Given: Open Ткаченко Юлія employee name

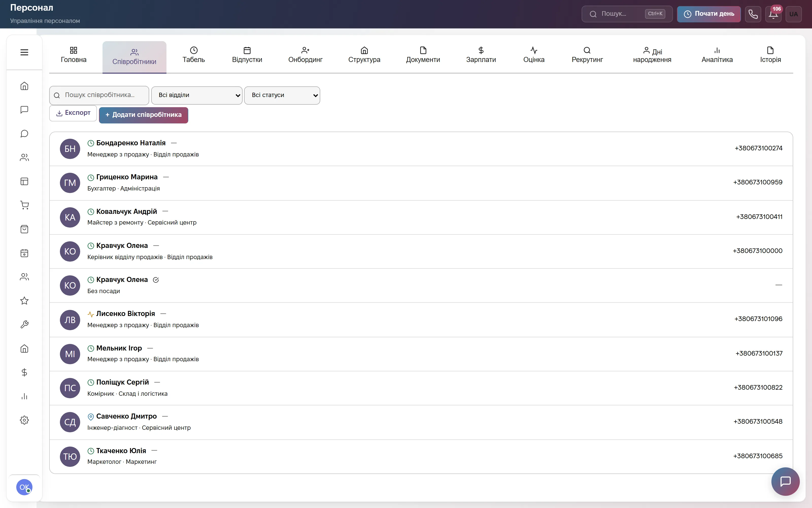Looking at the screenshot, I should tap(121, 451).
